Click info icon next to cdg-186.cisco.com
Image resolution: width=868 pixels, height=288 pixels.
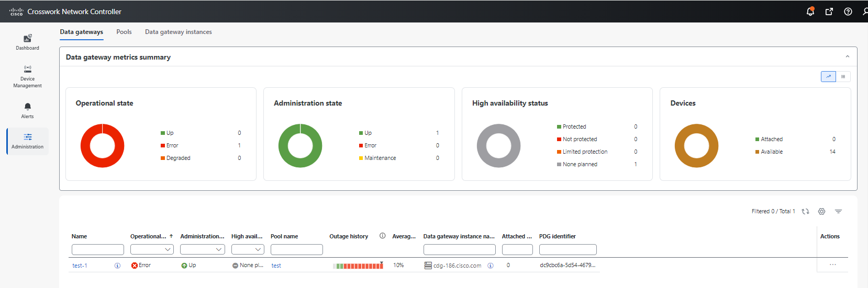(491, 266)
